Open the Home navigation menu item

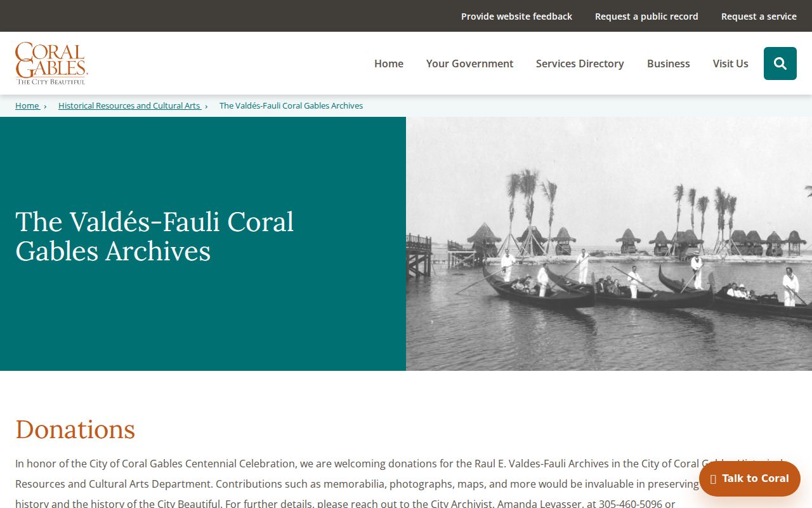(x=389, y=63)
